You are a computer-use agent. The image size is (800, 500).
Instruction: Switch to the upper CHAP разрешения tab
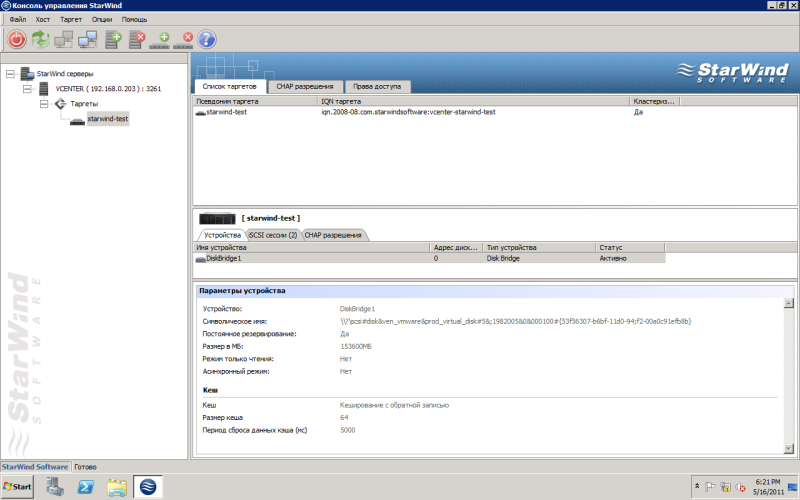(x=305, y=87)
